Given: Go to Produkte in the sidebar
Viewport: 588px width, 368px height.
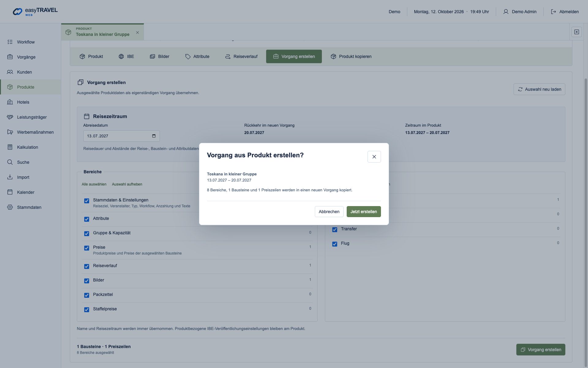Looking at the screenshot, I should tap(31, 87).
